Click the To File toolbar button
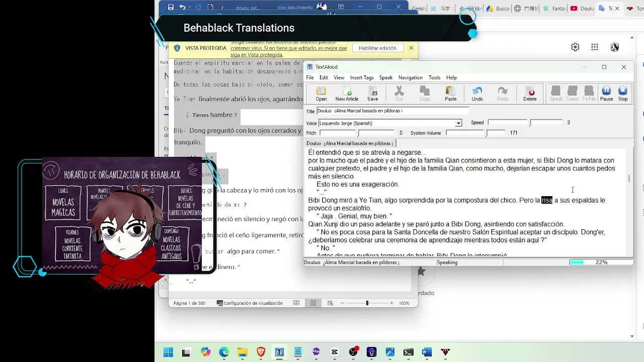Screen dimensions: 644x362 coord(589,94)
